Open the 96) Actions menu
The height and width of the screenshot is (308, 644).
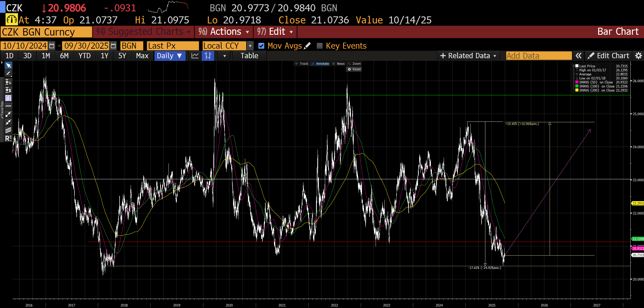pos(223,32)
